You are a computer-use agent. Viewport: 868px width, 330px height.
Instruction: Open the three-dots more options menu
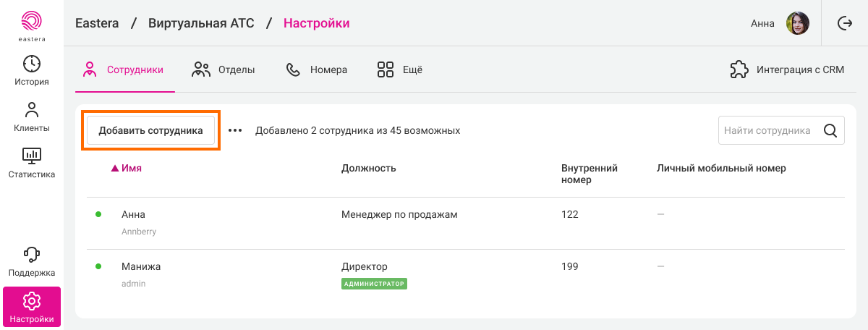tap(235, 131)
